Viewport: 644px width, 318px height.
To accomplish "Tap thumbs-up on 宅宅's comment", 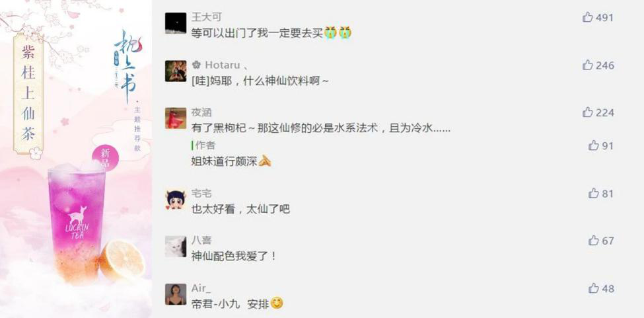I will click(594, 193).
